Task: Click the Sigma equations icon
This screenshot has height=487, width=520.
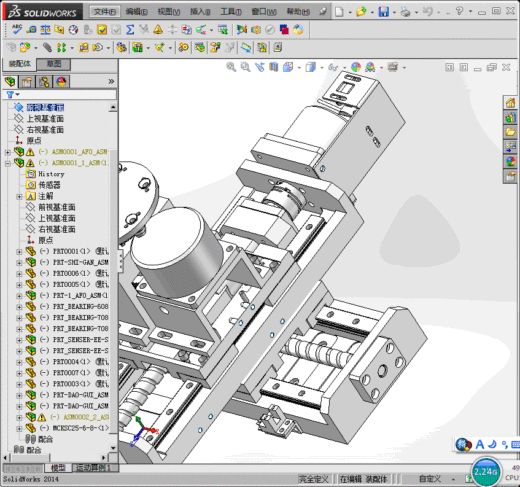Action: 130,30
